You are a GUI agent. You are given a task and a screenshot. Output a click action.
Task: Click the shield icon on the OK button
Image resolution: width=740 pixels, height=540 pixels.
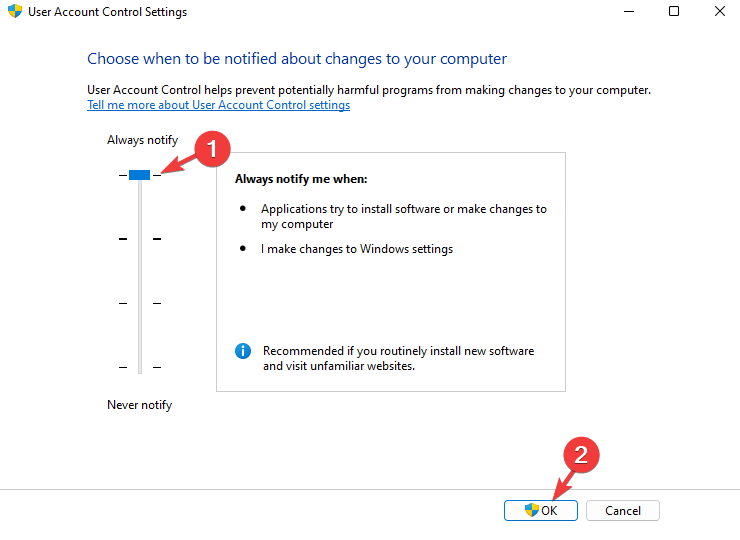[x=532, y=510]
